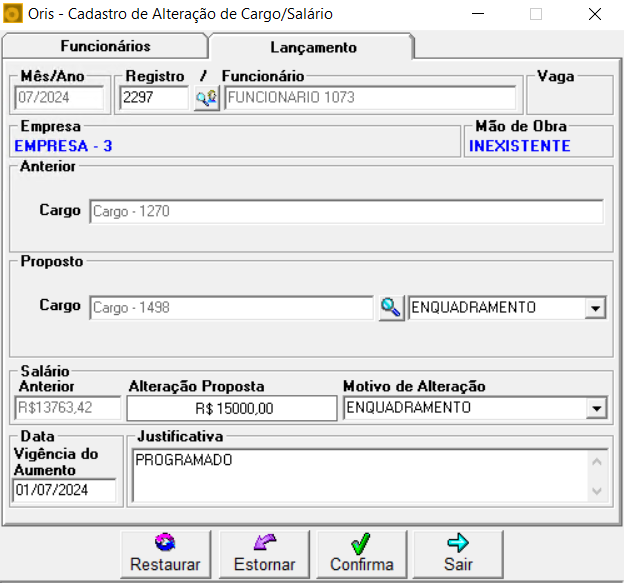
Task: Click the Mês/Ano field showing 07/2024
Action: (x=59, y=97)
